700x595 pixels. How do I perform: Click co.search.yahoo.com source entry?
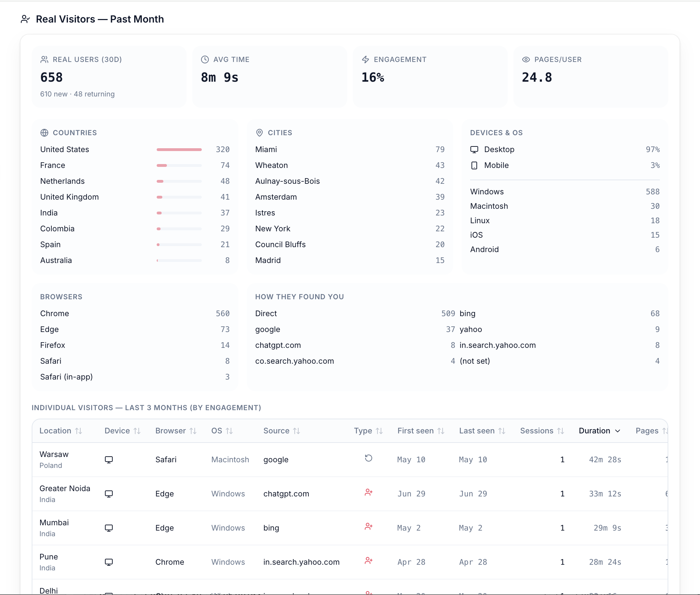click(295, 361)
